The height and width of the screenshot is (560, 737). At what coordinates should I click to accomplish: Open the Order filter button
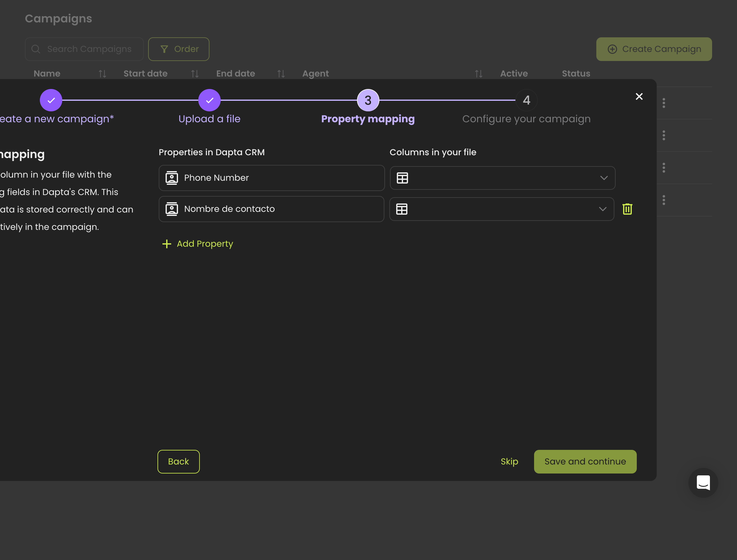pos(178,49)
